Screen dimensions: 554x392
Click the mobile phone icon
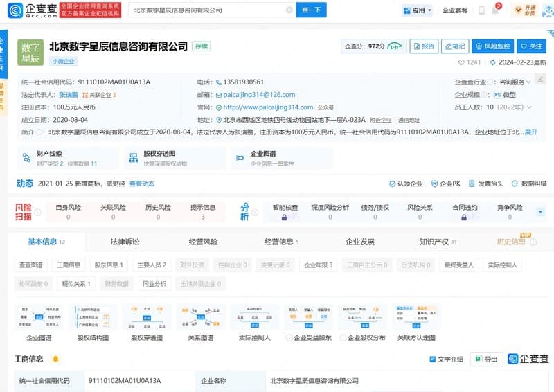pyautogui.click(x=481, y=10)
